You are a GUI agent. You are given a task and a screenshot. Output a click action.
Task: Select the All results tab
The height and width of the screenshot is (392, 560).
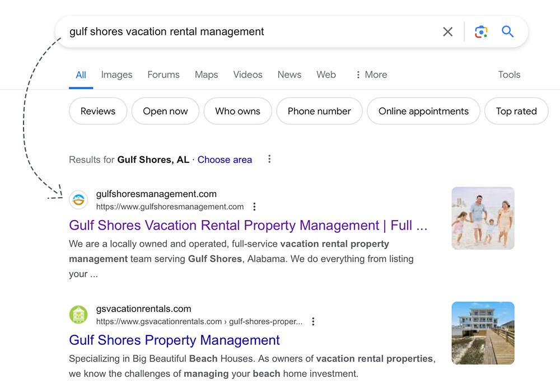[81, 75]
